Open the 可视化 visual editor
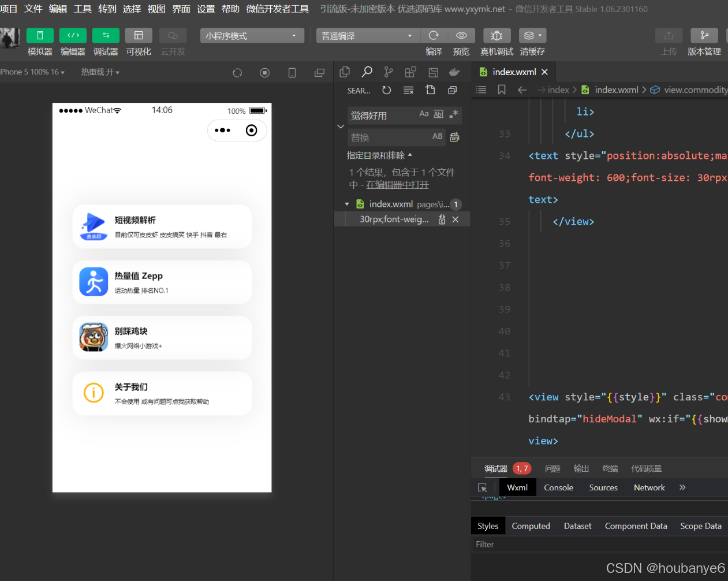728x581 pixels. tap(139, 35)
